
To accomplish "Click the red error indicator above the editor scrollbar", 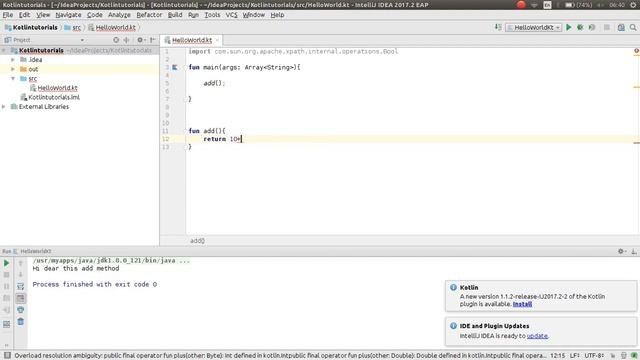I will coord(636,51).
